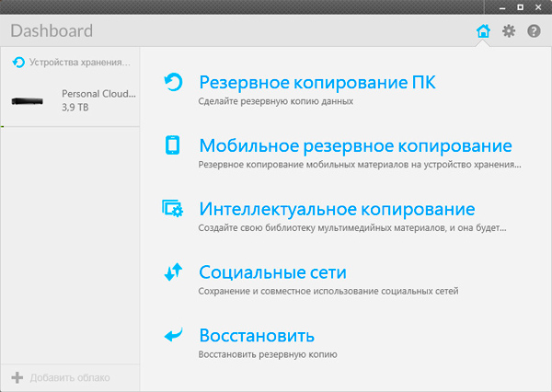Select the Восстановить heading
The width and height of the screenshot is (552, 392).
point(257,335)
